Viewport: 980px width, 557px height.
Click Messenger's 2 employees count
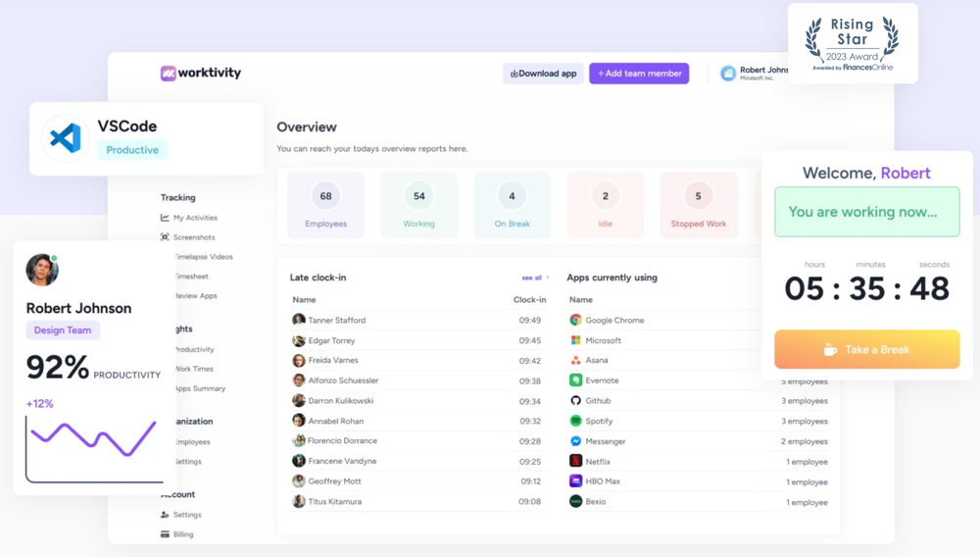pyautogui.click(x=805, y=441)
